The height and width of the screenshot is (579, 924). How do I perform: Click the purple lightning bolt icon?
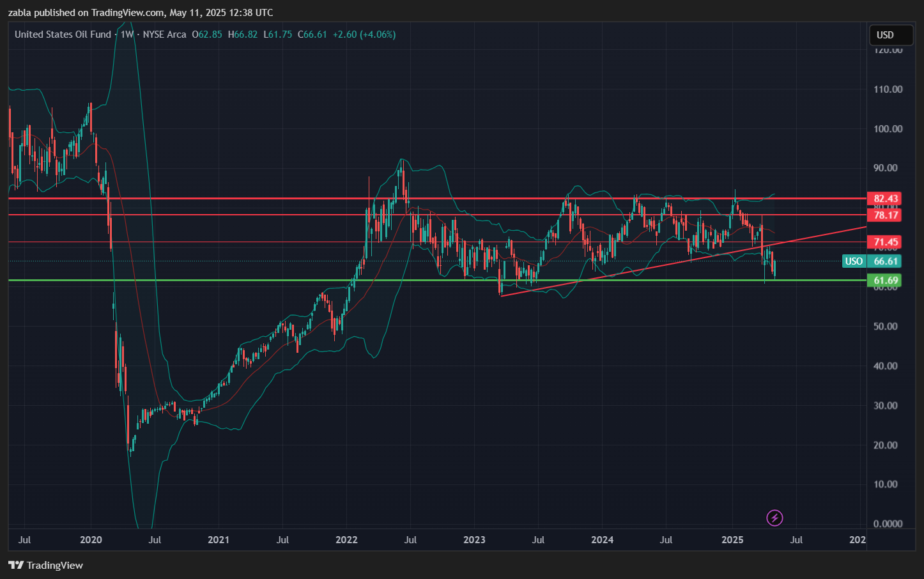coord(774,518)
